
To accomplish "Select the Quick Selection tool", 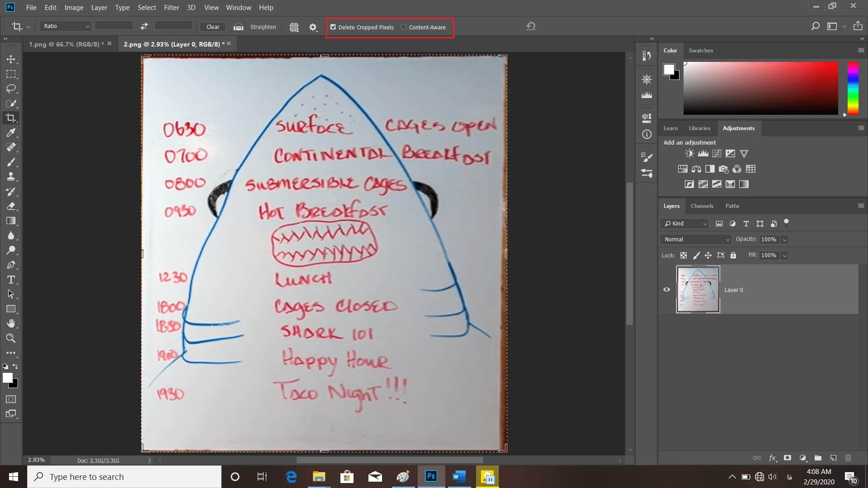I will [x=11, y=103].
